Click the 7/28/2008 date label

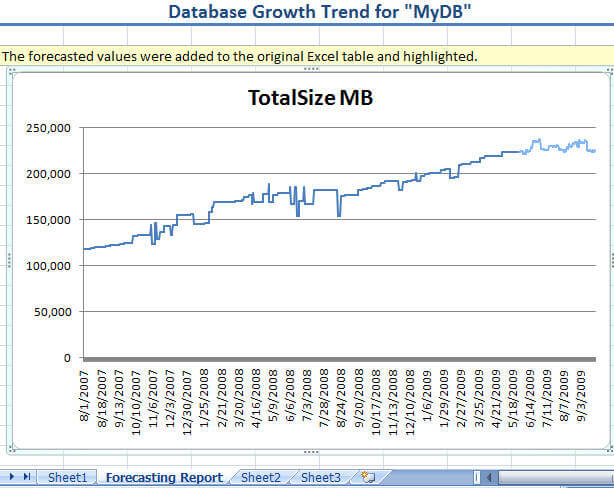click(324, 399)
